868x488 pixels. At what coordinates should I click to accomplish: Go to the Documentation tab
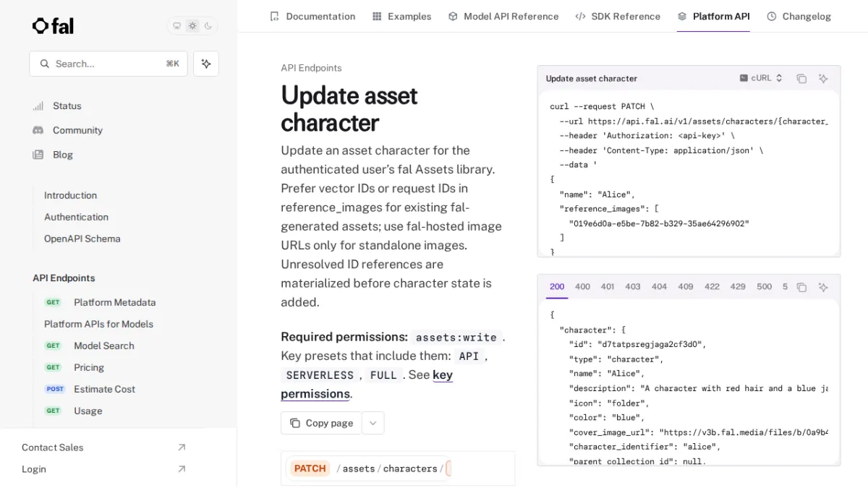click(x=312, y=16)
